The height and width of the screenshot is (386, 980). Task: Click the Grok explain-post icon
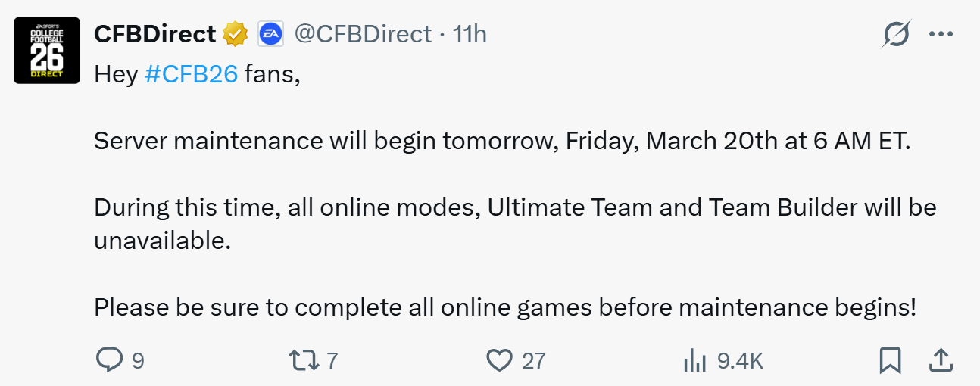[896, 34]
